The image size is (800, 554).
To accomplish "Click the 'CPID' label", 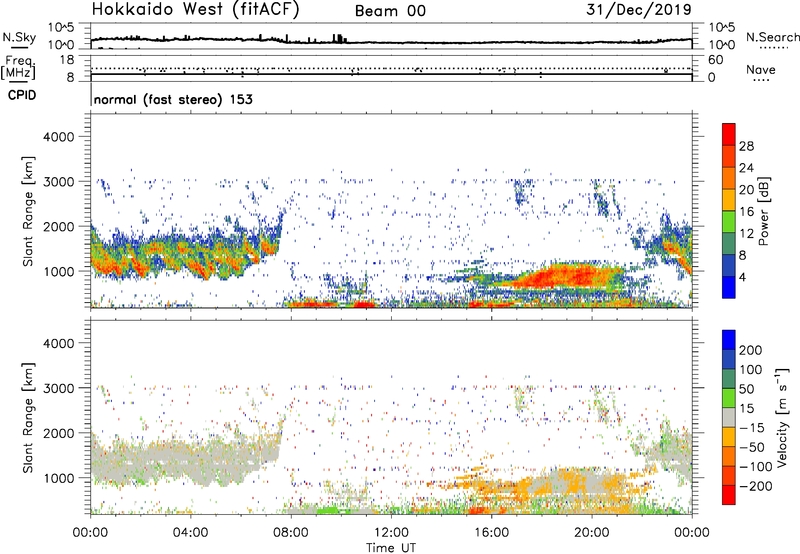I will point(22,95).
